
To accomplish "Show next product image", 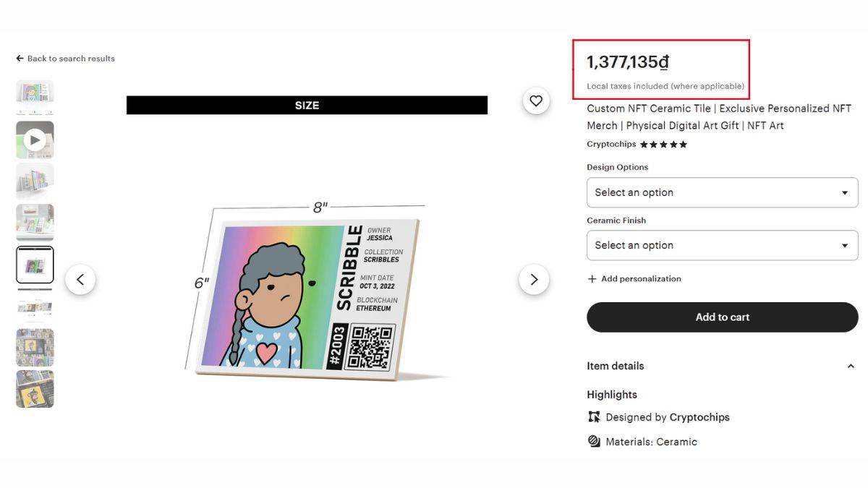I will tap(534, 280).
